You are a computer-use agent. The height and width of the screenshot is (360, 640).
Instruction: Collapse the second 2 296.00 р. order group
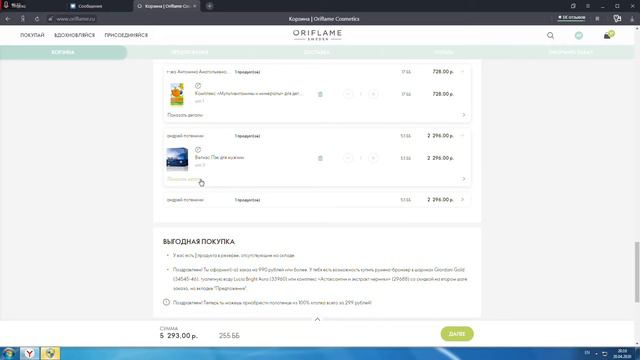(462, 136)
